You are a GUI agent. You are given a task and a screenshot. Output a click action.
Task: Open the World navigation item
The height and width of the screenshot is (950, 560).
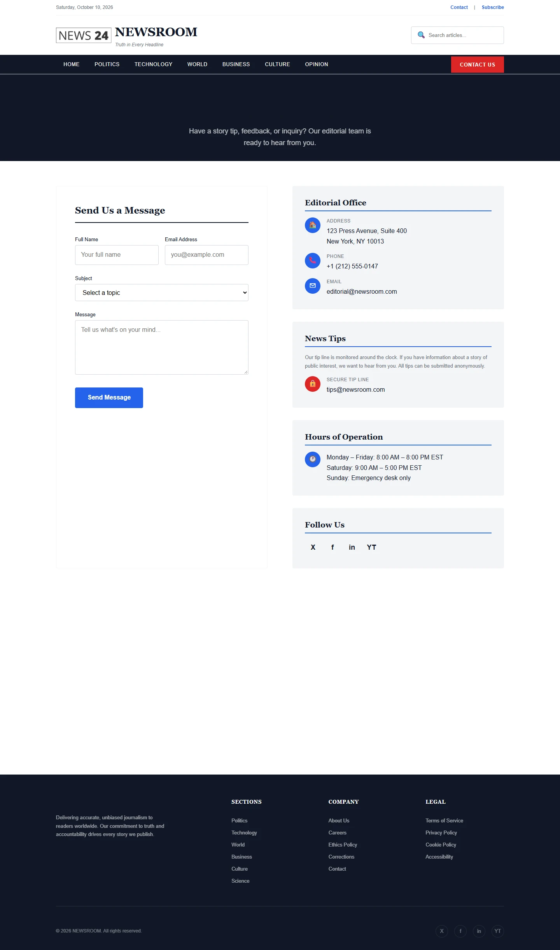click(x=197, y=64)
